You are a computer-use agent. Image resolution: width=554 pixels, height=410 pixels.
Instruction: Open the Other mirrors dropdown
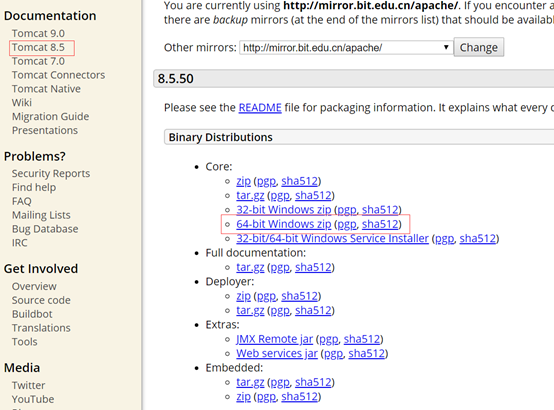pos(346,47)
